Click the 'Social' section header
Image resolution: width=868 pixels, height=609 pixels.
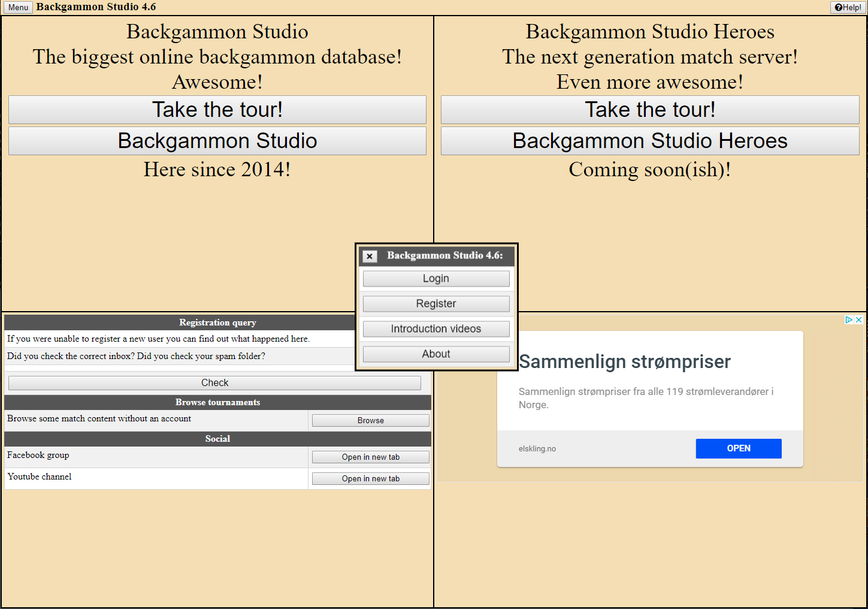(x=217, y=439)
